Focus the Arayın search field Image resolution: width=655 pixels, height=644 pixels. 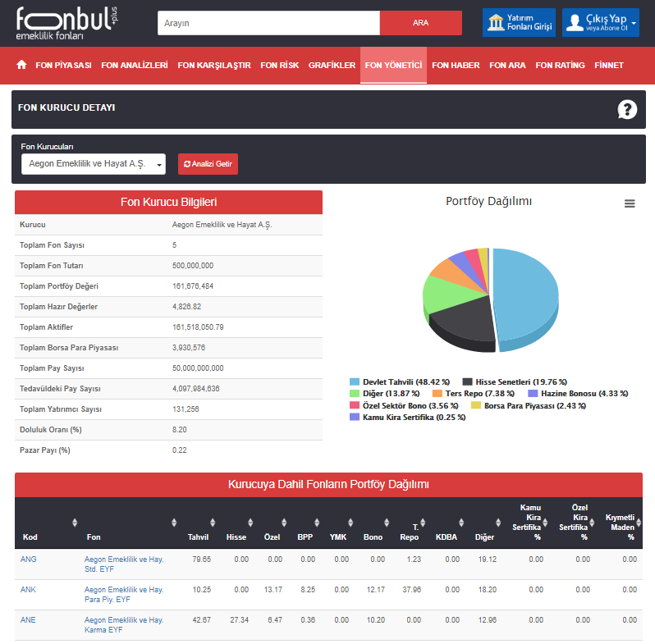coord(268,23)
